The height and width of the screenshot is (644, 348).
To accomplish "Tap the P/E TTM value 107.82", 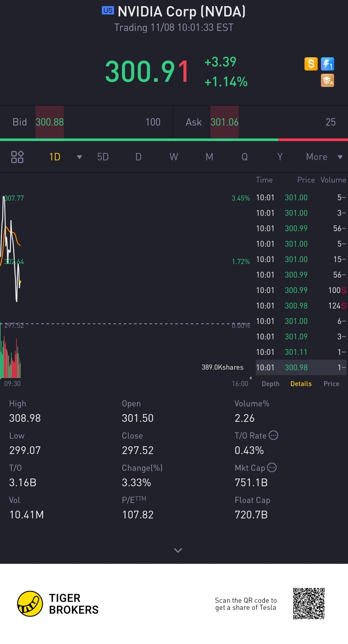I will (138, 515).
